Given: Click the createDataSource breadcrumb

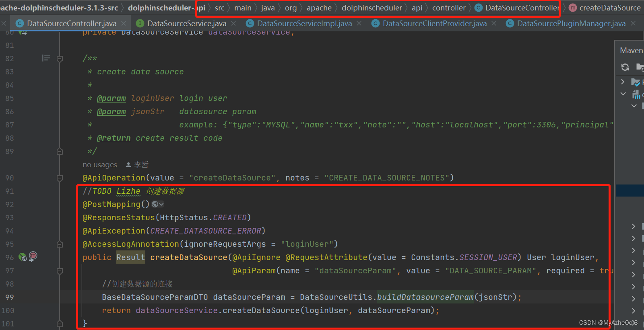Looking at the screenshot, I should coord(610,8).
